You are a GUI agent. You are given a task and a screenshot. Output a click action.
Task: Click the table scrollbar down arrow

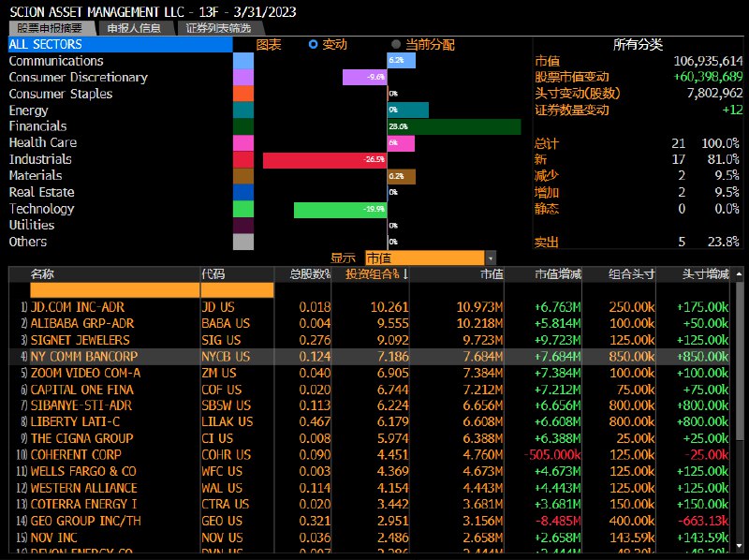(x=739, y=545)
